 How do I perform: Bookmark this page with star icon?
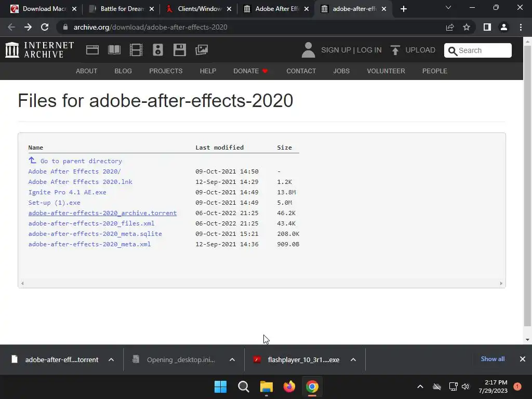(467, 27)
